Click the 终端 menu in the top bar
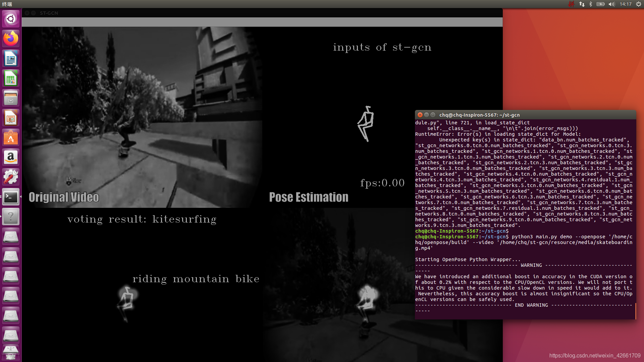The width and height of the screenshot is (644, 362). point(7,4)
